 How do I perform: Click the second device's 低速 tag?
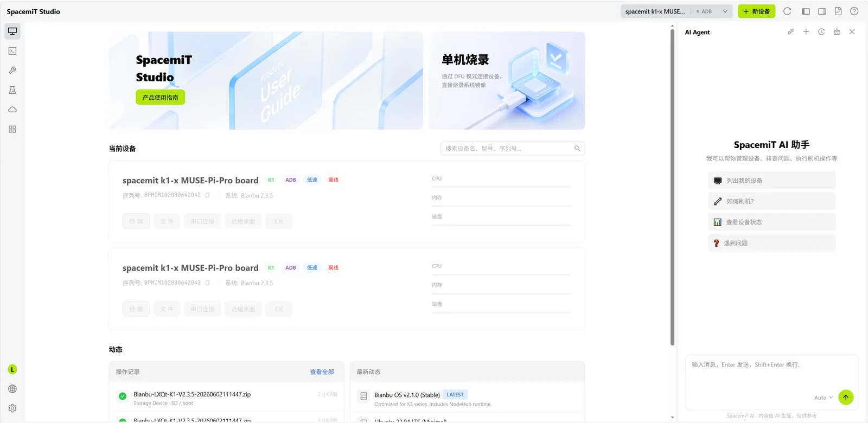312,268
